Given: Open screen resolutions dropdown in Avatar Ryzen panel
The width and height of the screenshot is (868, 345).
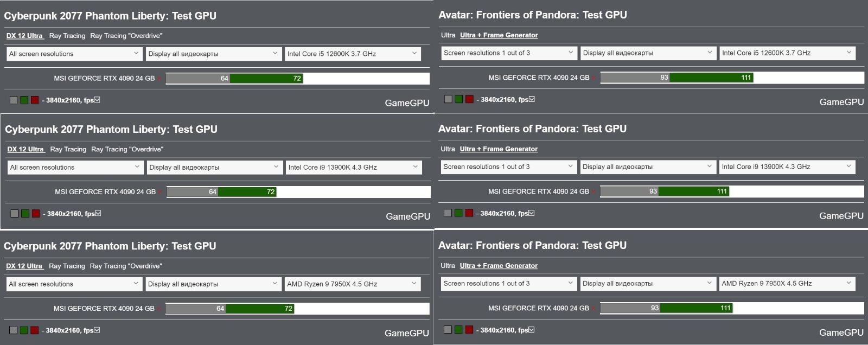Looking at the screenshot, I should (x=509, y=284).
